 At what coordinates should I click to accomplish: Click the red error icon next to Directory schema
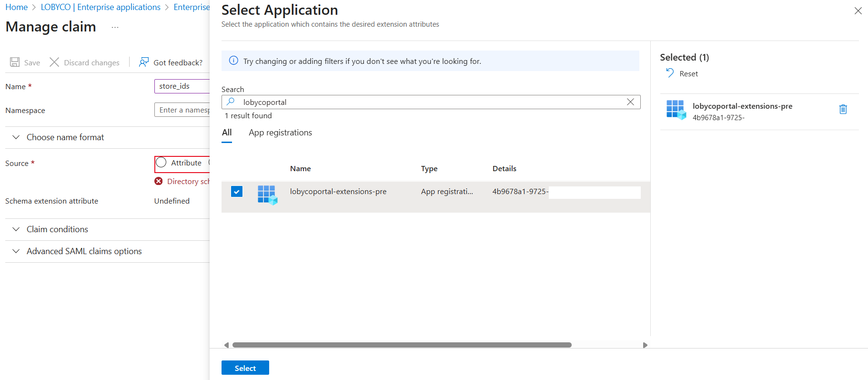click(x=159, y=181)
